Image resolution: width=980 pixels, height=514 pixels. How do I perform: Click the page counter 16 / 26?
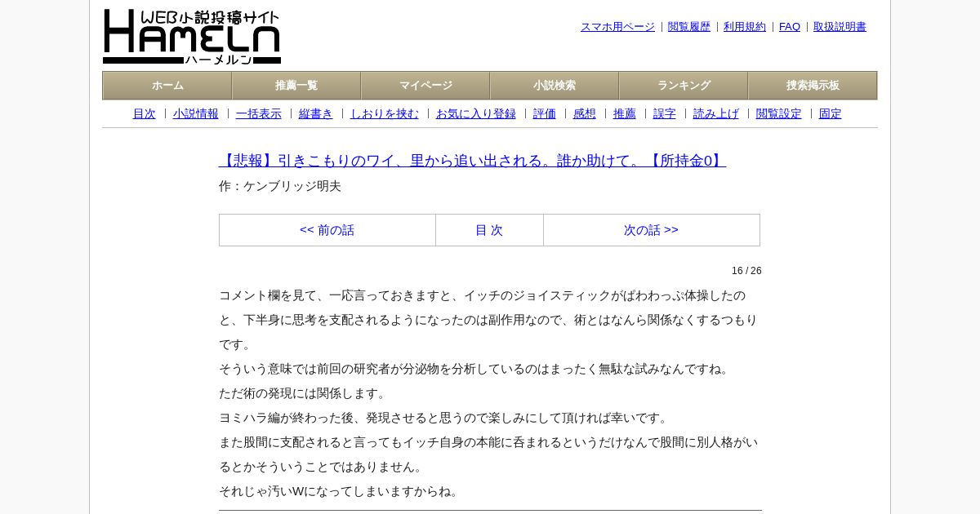pyautogui.click(x=746, y=271)
